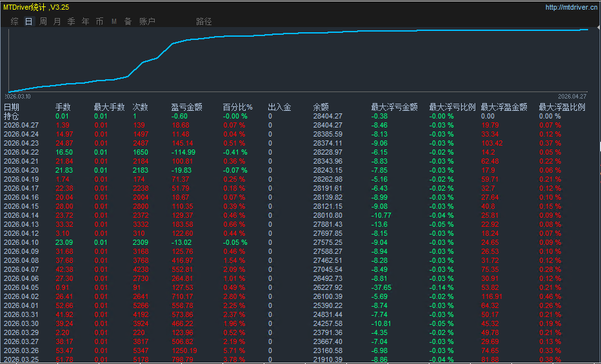Screen dimensions: 601x364
Task: Click trade count 5347
Action: point(141,350)
